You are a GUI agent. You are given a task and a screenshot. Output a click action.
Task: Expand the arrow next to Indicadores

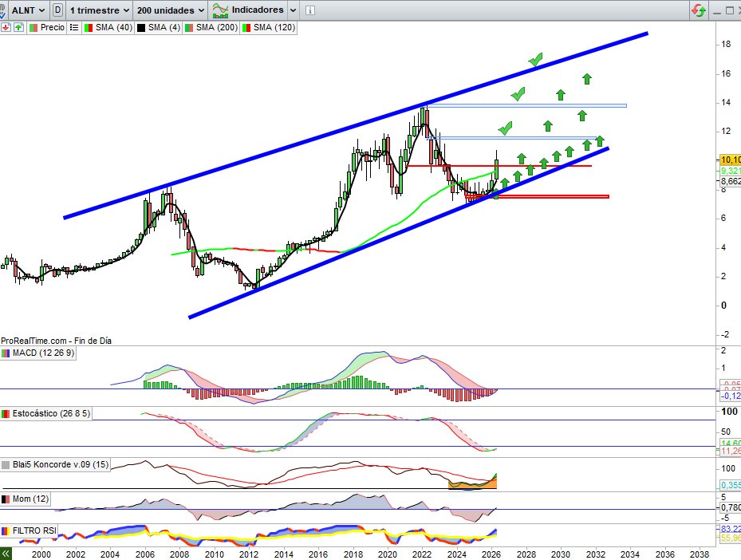[293, 10]
